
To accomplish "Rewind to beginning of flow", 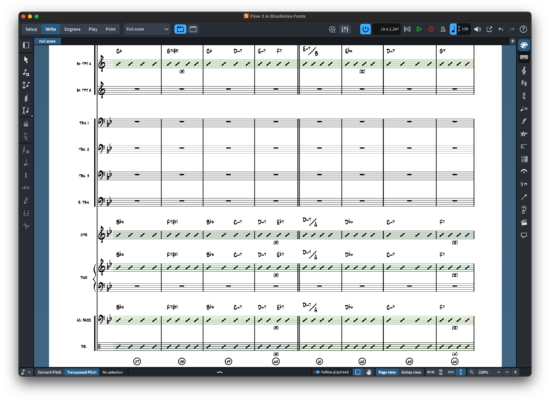I will pyautogui.click(x=407, y=29).
